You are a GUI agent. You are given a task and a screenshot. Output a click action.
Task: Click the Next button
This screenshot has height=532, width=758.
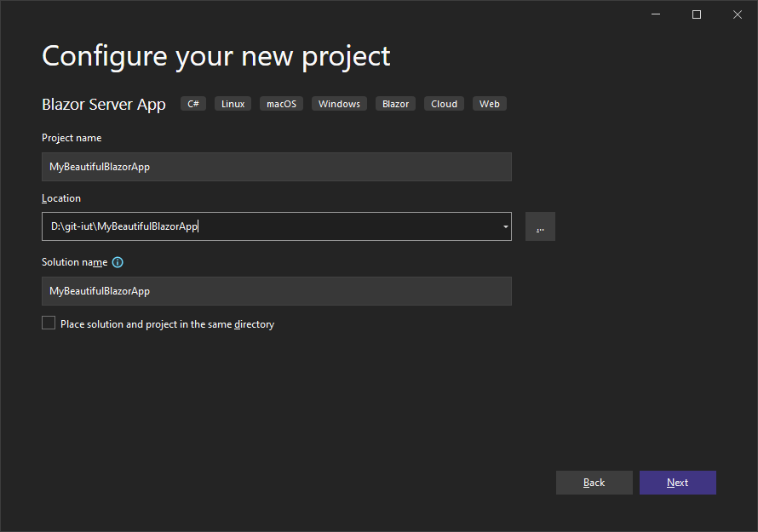pos(677,483)
